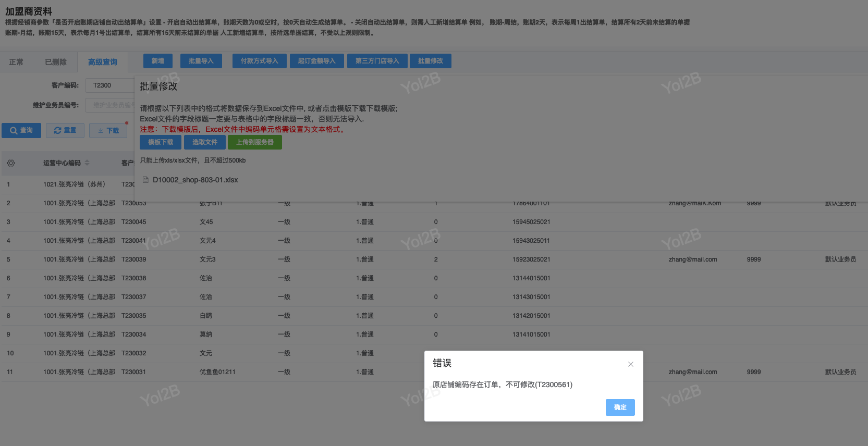Click phone number 15945025021
Image resolution: width=868 pixels, height=446 pixels.
[531, 222]
